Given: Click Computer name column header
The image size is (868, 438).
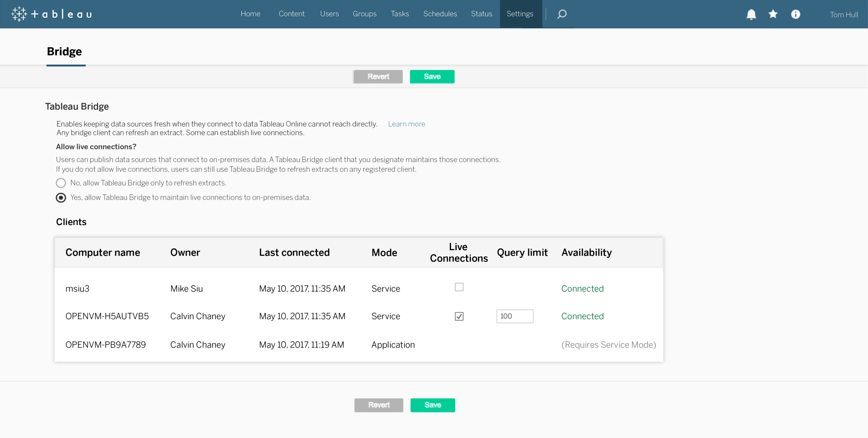Looking at the screenshot, I should tap(103, 252).
